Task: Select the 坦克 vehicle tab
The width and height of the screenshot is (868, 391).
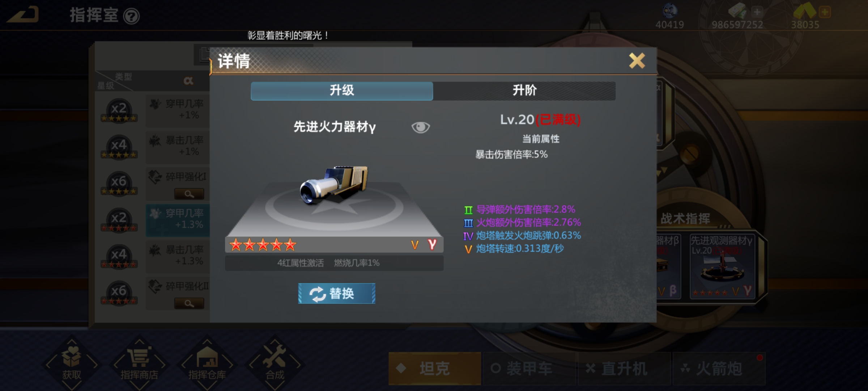Action: tap(434, 369)
